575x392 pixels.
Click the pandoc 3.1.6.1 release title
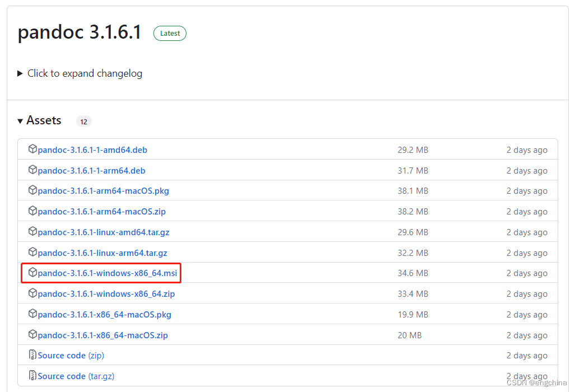(80, 32)
